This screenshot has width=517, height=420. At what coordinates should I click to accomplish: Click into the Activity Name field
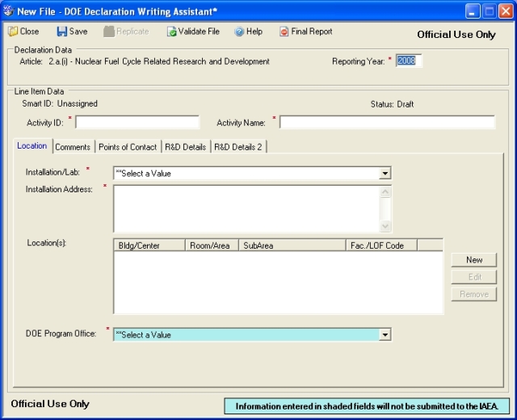[387, 122]
